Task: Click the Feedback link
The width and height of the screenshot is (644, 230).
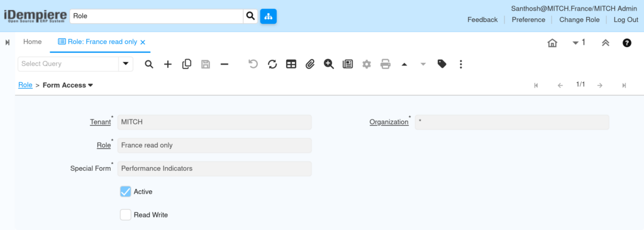Action: point(482,19)
